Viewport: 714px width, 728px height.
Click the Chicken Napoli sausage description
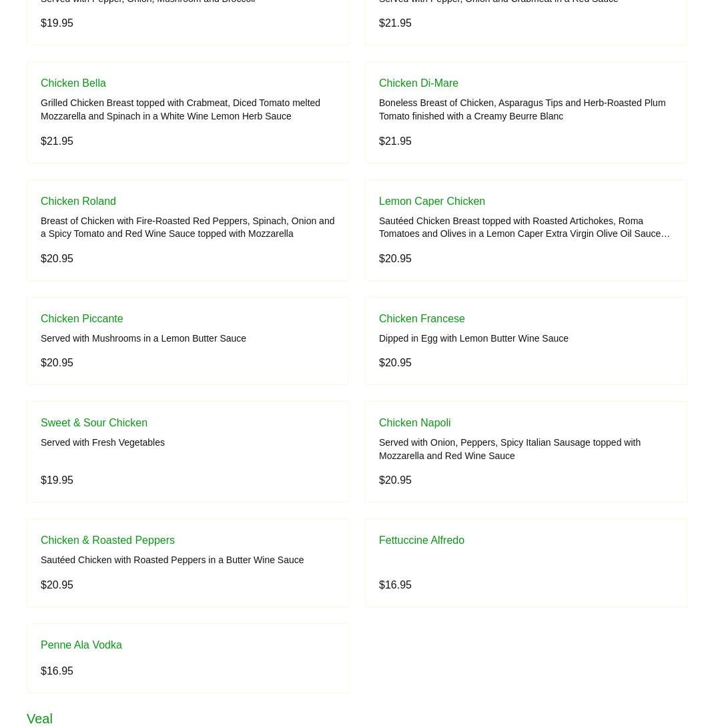click(509, 449)
